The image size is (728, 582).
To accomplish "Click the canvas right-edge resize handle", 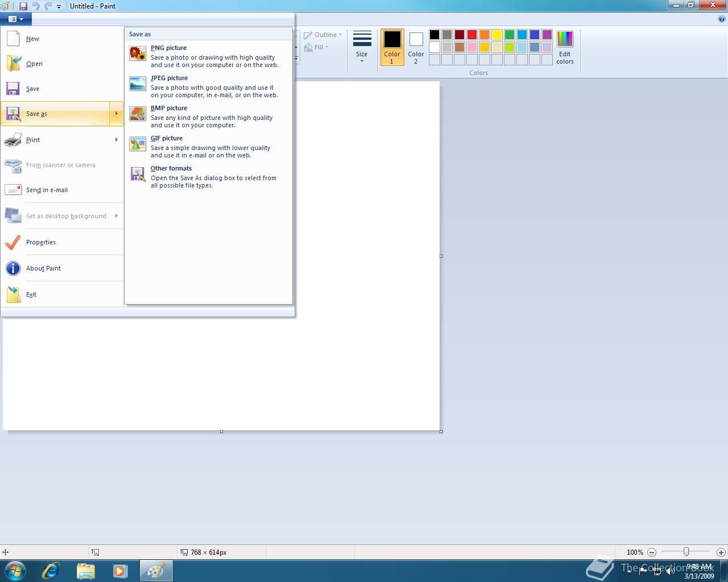I will [441, 256].
